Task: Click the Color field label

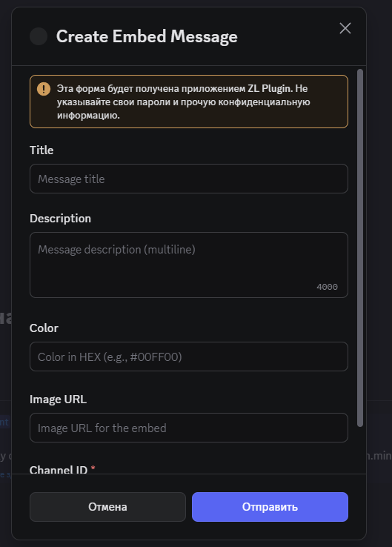Action: coord(44,328)
